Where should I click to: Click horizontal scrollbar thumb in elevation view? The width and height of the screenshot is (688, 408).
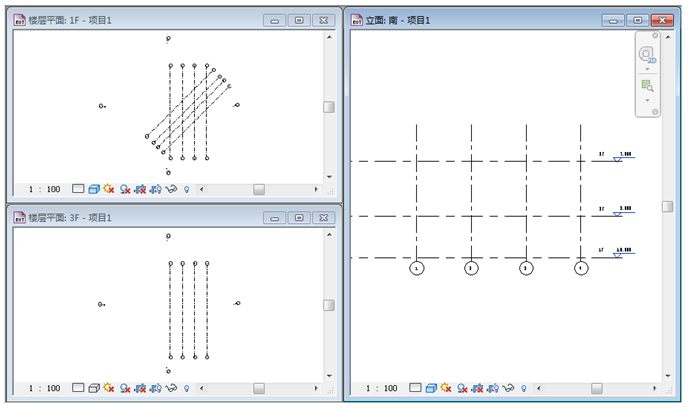click(597, 388)
